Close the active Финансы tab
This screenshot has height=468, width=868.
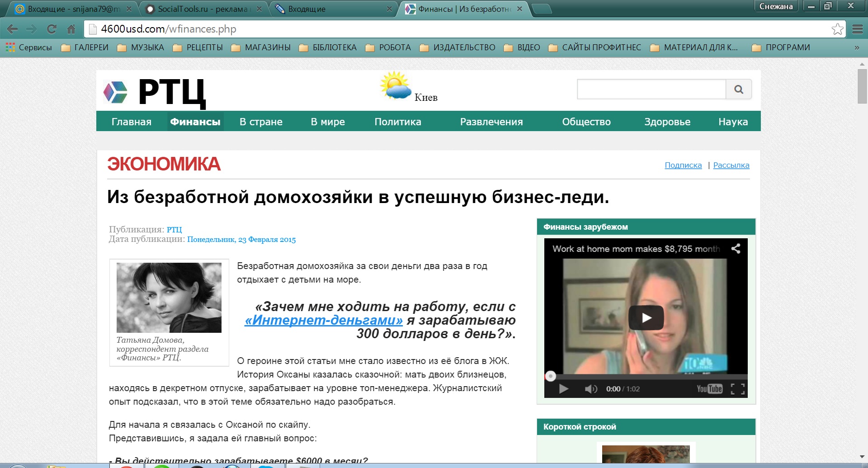519,9
